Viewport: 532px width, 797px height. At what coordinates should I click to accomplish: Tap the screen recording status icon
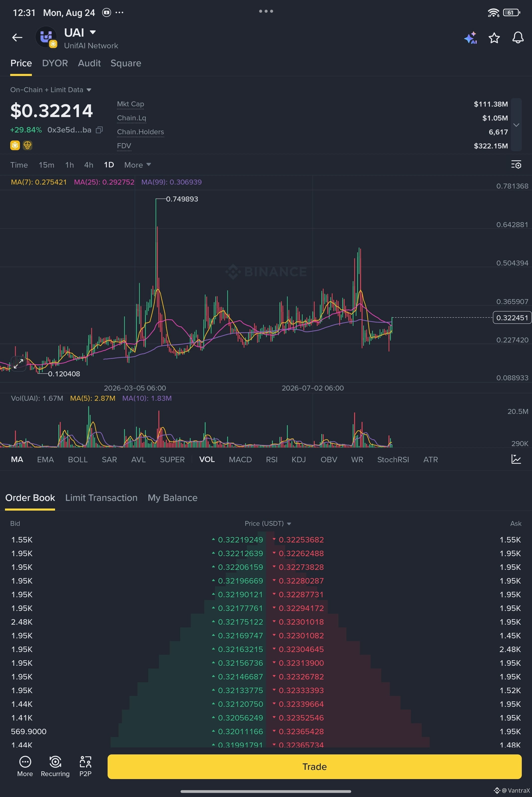click(107, 12)
